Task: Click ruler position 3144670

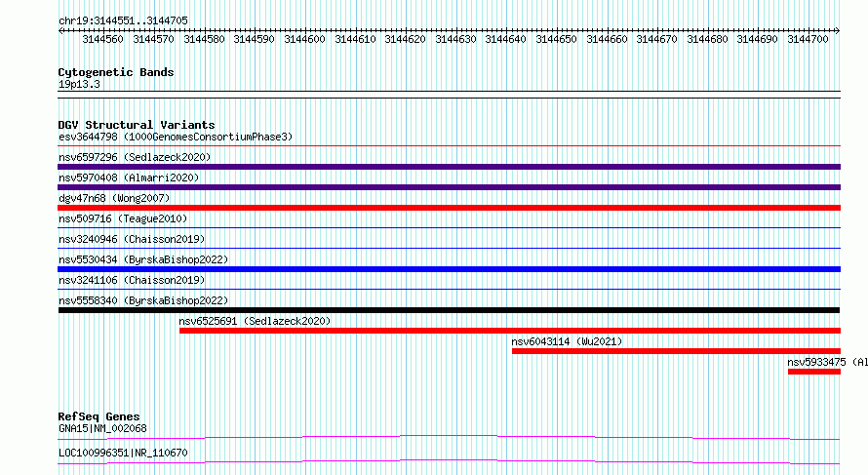Action: click(x=656, y=39)
